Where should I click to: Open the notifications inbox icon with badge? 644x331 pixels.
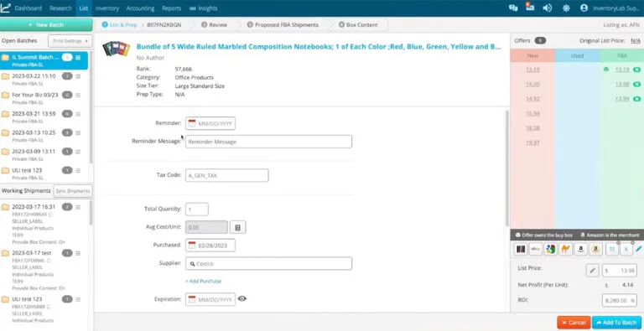530,7
